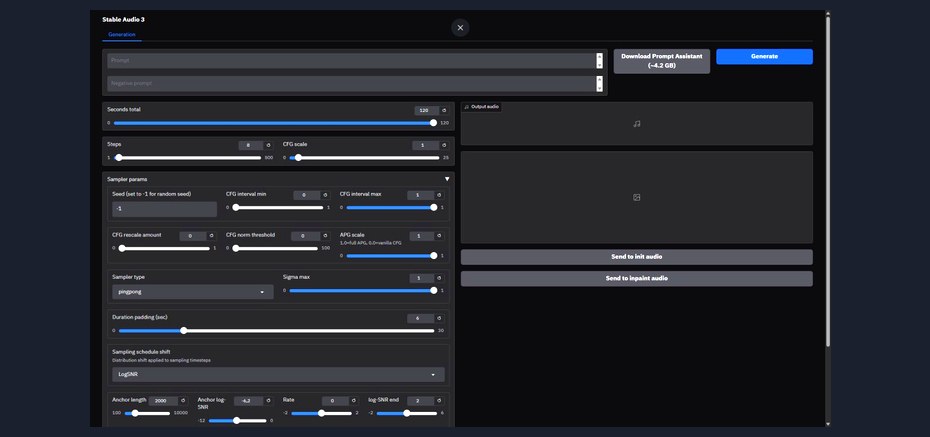Click the Stable Audio 3 title

(x=123, y=20)
